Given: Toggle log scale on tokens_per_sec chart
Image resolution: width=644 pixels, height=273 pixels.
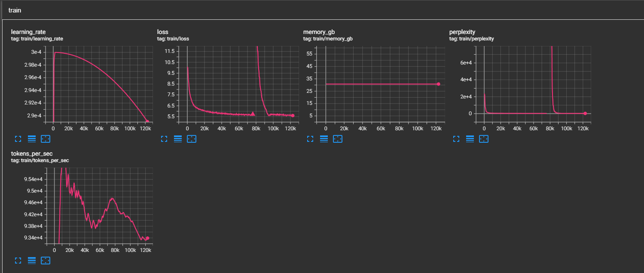Looking at the screenshot, I should 32,261.
